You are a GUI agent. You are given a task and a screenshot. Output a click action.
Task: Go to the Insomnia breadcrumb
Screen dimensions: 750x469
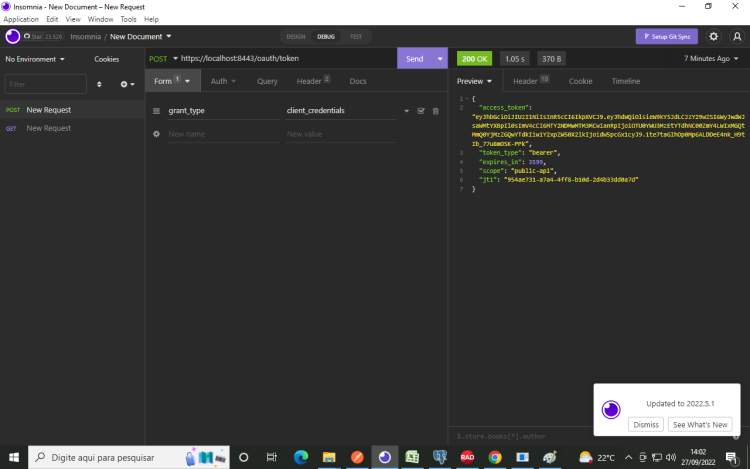tap(86, 36)
